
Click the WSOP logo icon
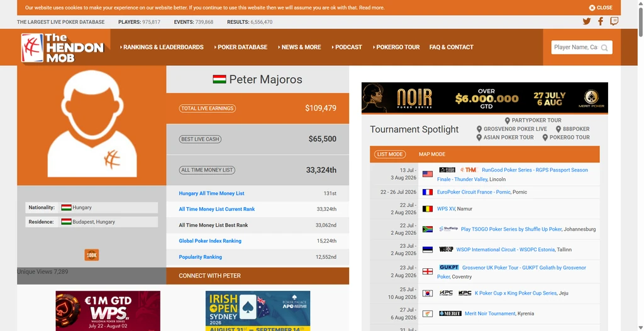click(x=446, y=249)
